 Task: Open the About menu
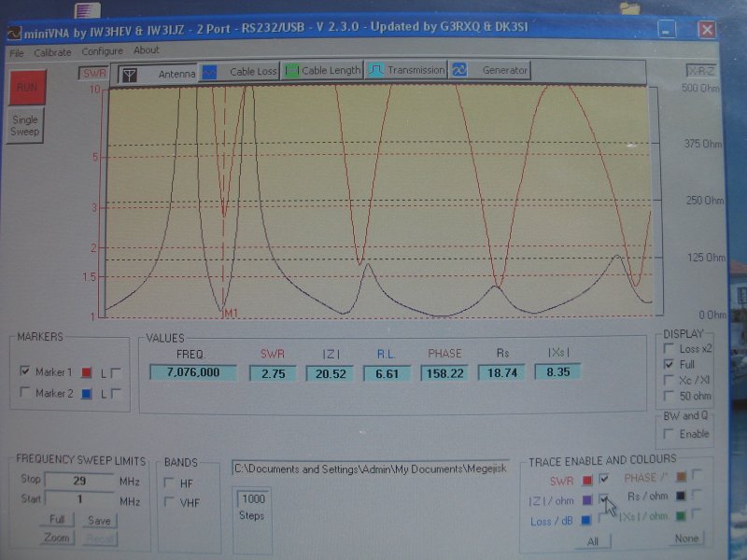point(147,50)
